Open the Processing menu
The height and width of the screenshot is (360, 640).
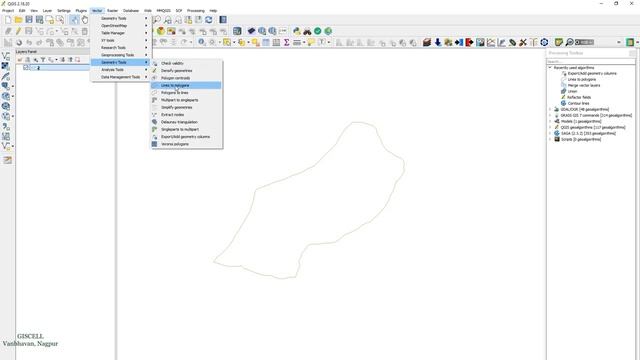click(196, 11)
